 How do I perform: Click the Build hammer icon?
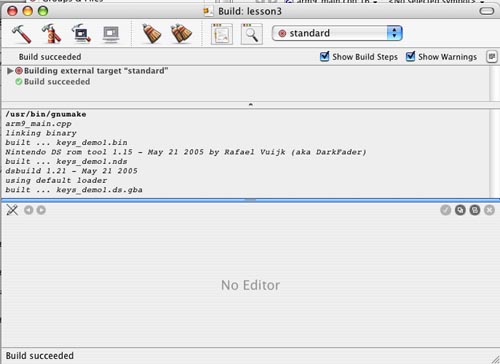(22, 34)
